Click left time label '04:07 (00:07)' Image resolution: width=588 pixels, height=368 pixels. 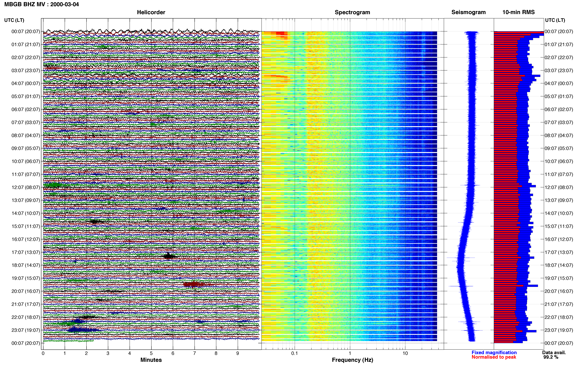(x=26, y=83)
